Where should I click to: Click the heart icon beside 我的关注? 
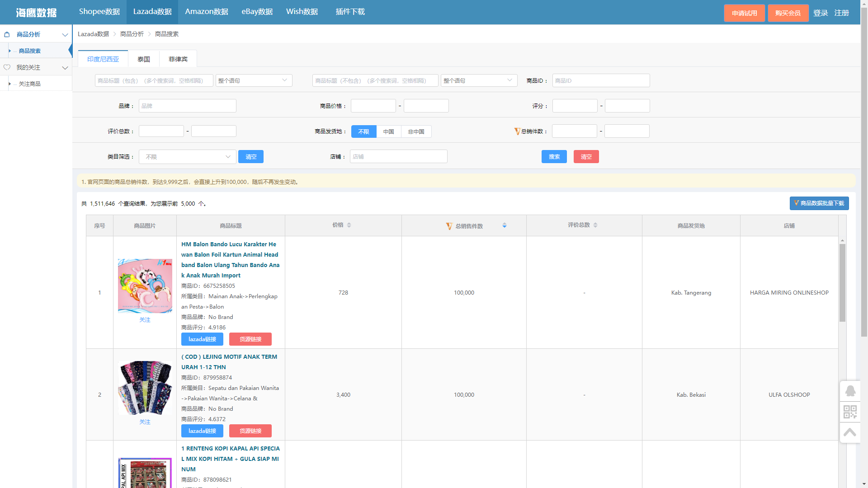[7, 67]
